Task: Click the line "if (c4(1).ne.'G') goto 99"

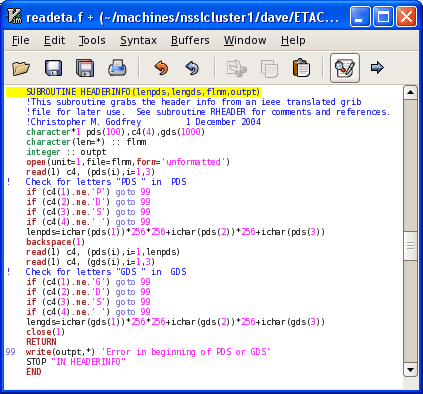Action: [89, 282]
